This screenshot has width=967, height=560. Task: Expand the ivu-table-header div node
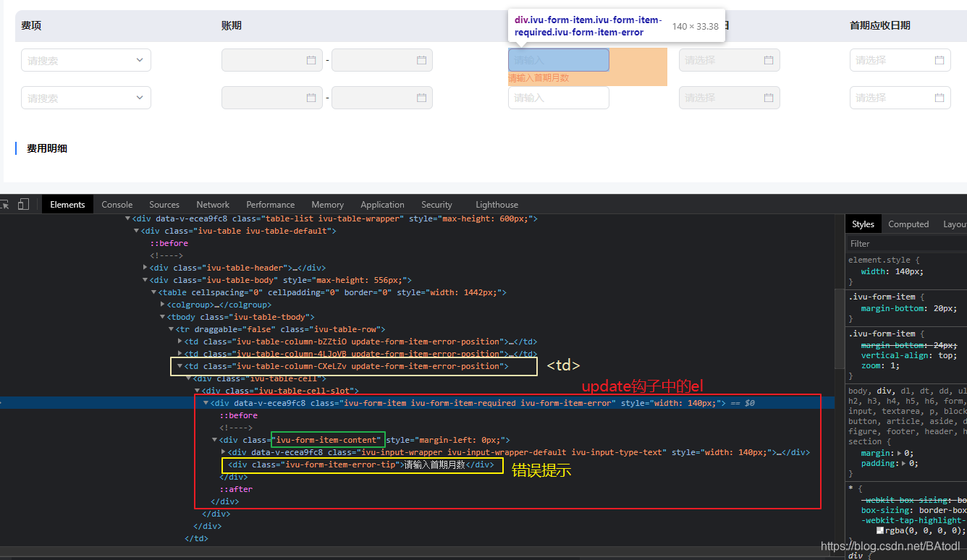point(145,268)
